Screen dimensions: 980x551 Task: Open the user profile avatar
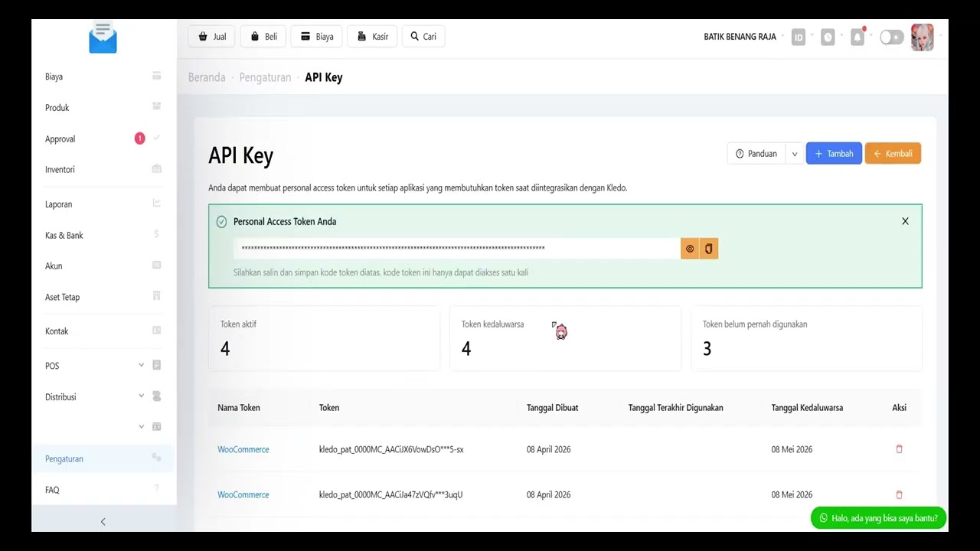[x=922, y=37]
